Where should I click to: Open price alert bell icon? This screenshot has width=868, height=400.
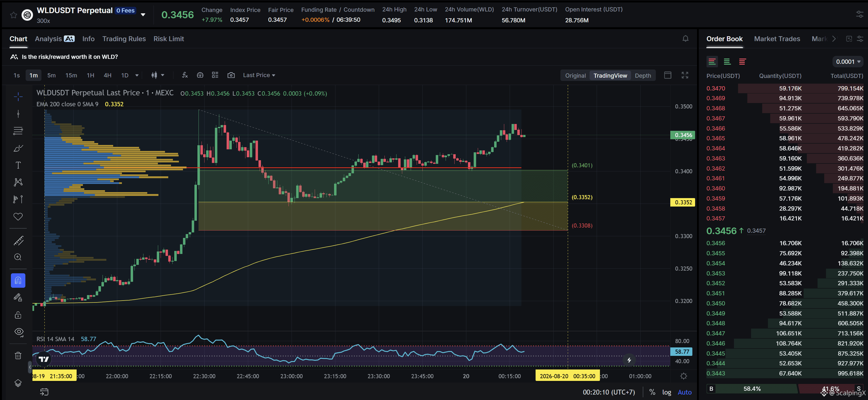point(685,39)
